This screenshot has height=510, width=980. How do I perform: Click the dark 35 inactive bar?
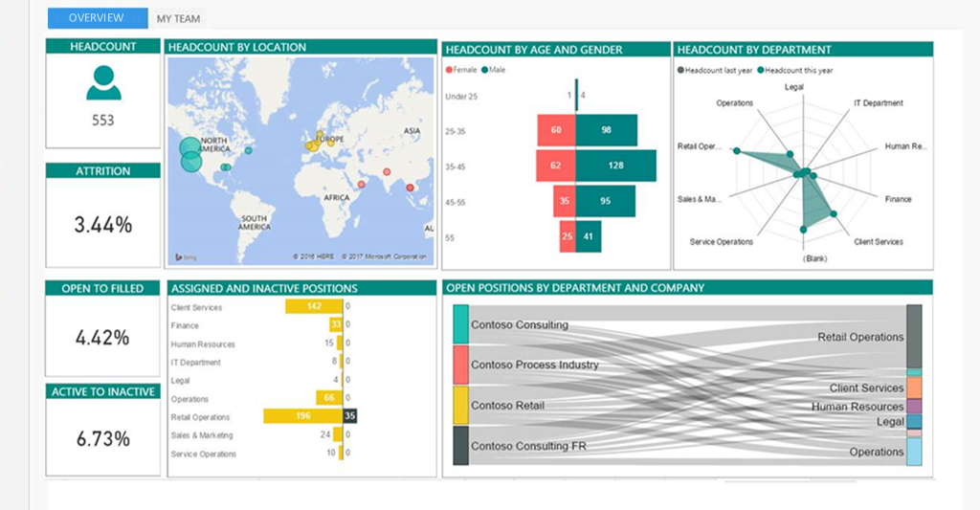click(x=350, y=415)
